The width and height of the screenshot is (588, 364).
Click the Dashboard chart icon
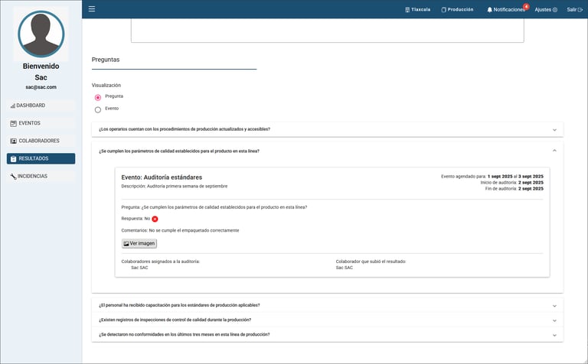[13, 106]
